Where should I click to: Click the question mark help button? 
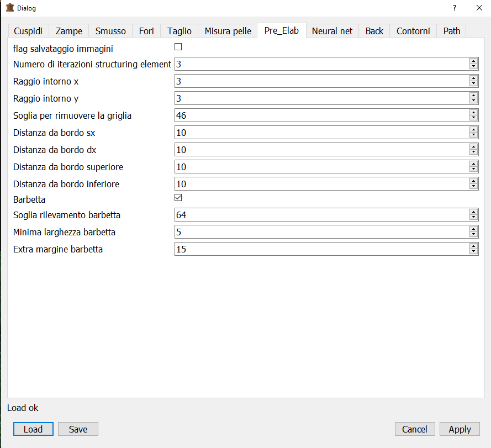(x=454, y=8)
